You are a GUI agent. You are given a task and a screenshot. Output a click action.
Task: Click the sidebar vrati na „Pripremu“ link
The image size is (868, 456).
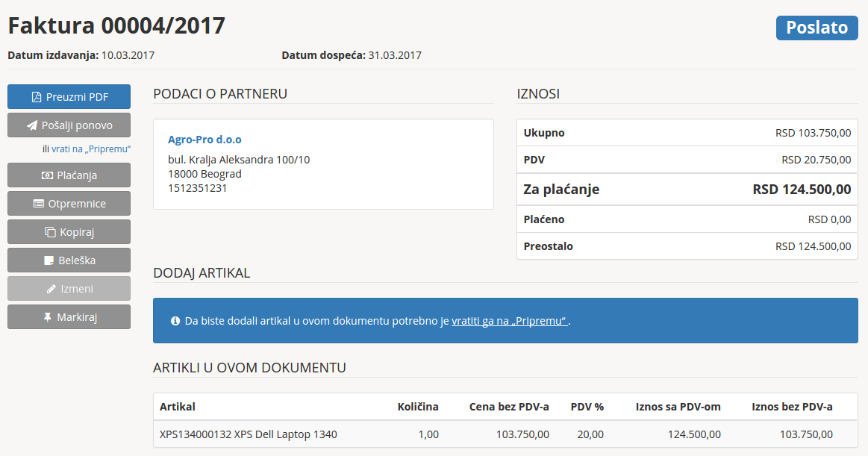point(91,149)
